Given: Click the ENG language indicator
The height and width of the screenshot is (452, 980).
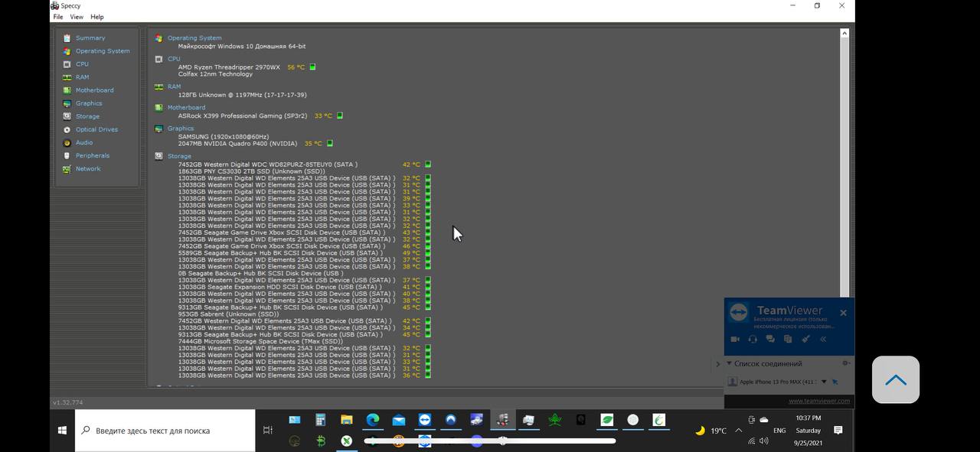Looking at the screenshot, I should [x=779, y=431].
